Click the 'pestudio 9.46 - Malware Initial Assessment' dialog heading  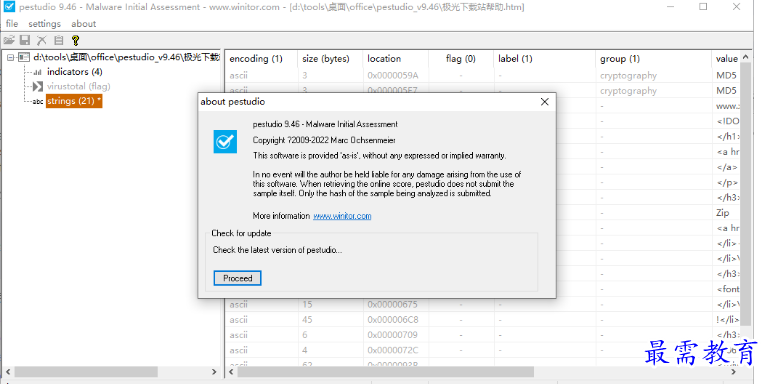325,124
